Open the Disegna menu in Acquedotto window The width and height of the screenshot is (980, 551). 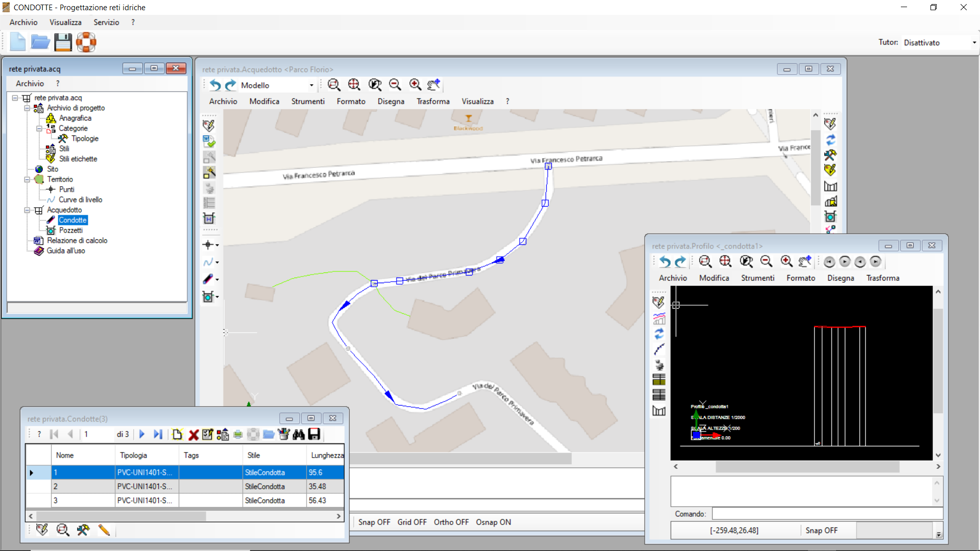(x=391, y=102)
